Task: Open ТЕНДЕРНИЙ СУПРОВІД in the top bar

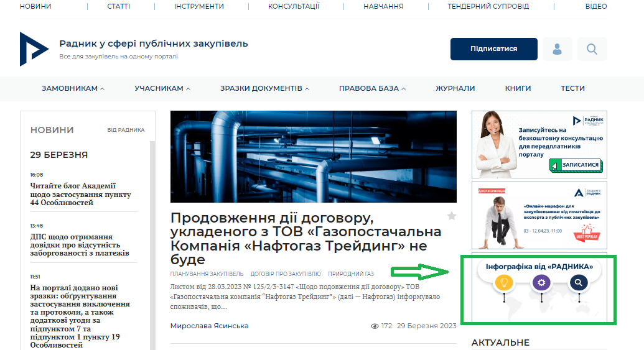Action: (488, 6)
